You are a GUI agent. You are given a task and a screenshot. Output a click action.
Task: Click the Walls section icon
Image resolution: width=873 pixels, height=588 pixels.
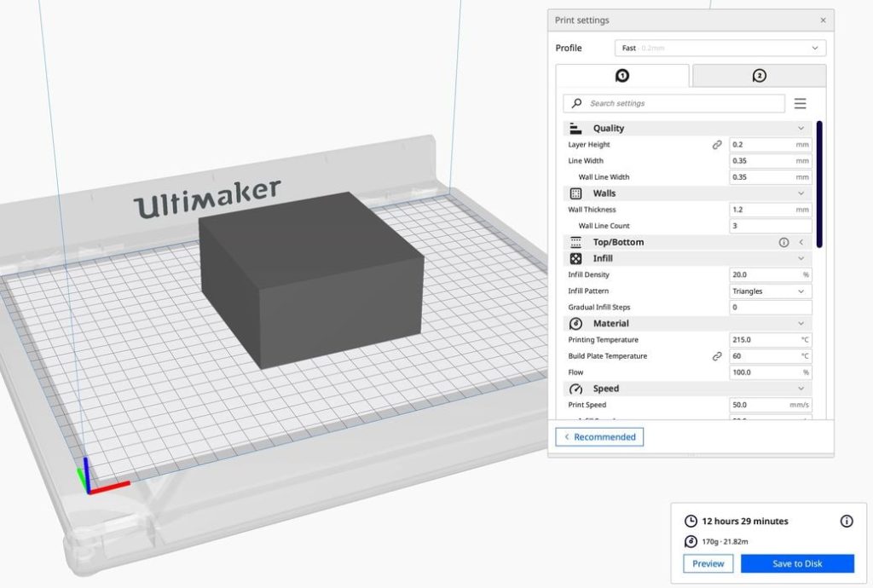coord(575,193)
